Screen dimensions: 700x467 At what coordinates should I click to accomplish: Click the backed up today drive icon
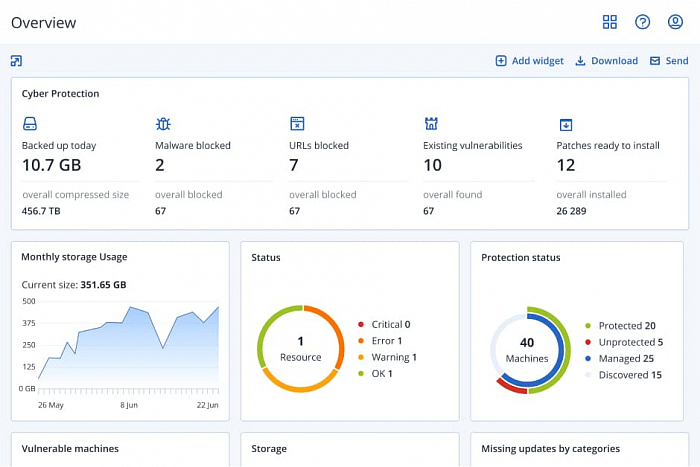point(30,124)
